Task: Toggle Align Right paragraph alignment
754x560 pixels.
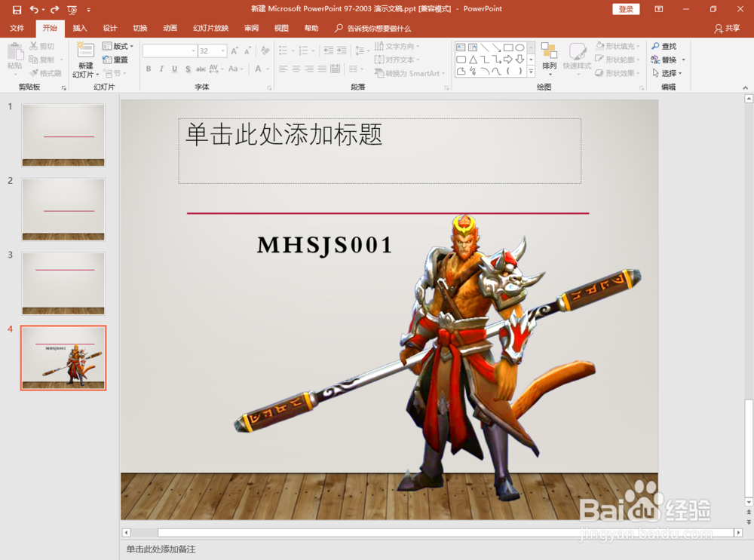Action: click(309, 69)
